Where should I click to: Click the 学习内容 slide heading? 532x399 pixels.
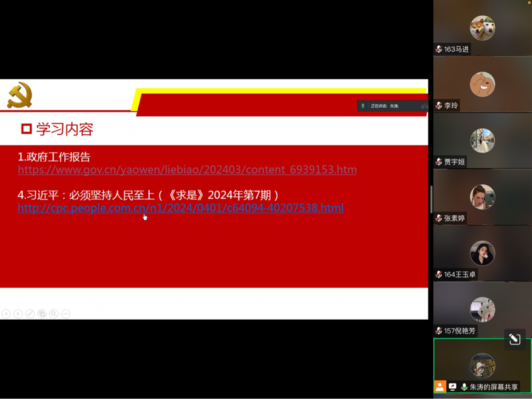pyautogui.click(x=64, y=130)
